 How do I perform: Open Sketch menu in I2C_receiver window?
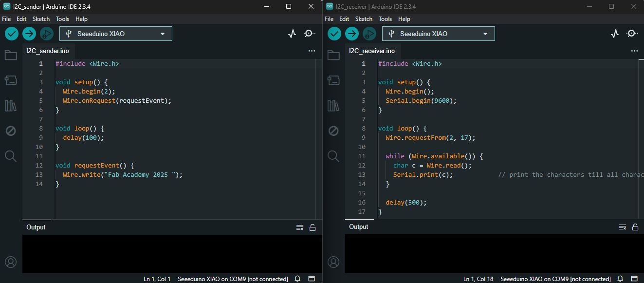(364, 19)
